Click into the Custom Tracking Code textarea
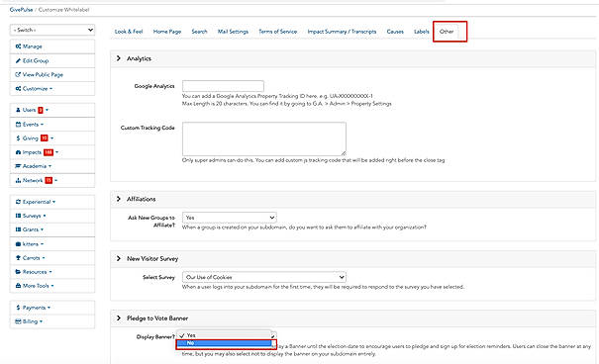 click(264, 138)
